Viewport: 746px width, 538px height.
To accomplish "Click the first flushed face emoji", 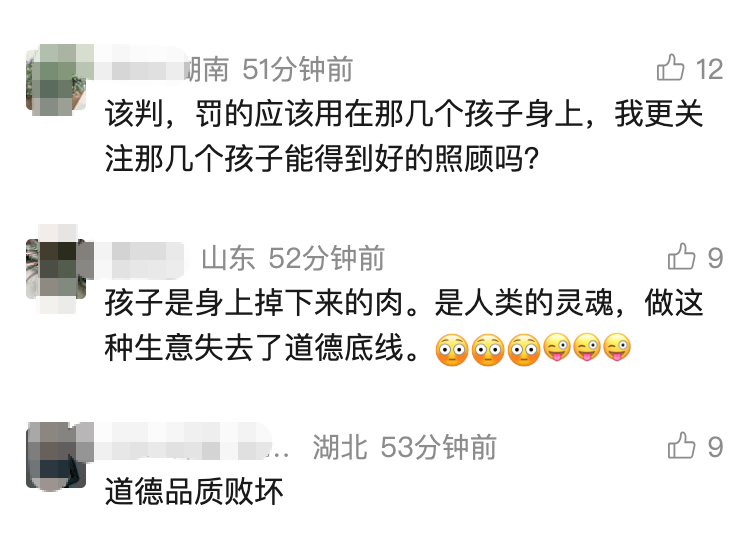I will (452, 350).
